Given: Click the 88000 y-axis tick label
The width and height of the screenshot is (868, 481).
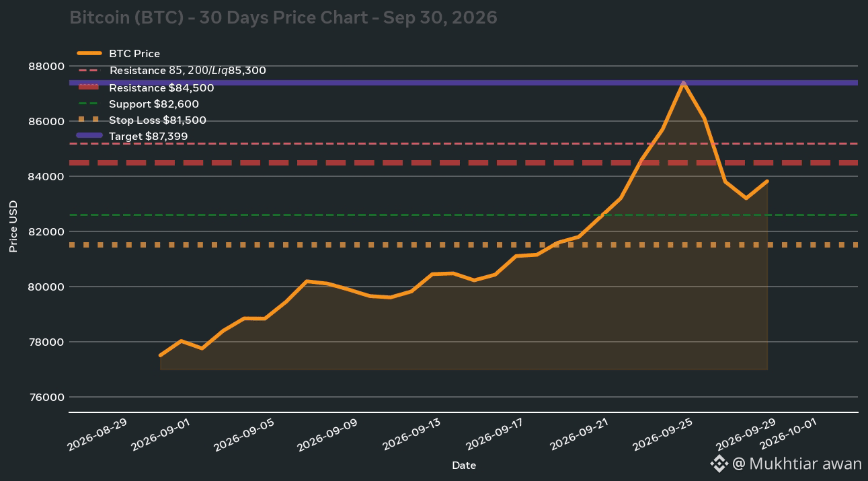Looking at the screenshot, I should 47,66.
